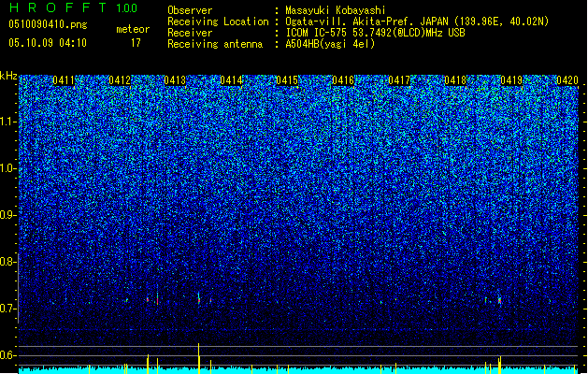
Task: Click the 0419 time marker
Action: [x=511, y=80]
